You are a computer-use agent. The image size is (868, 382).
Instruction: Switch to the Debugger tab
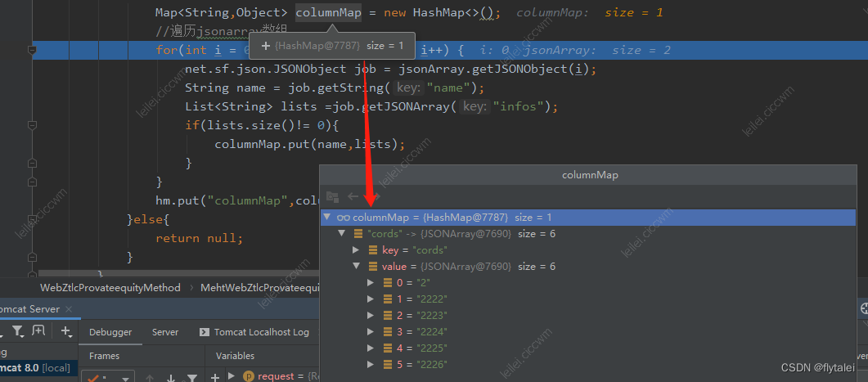[110, 332]
